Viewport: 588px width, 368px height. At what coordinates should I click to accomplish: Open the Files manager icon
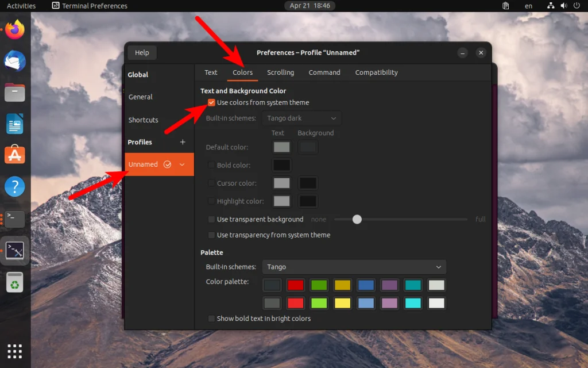(x=14, y=92)
